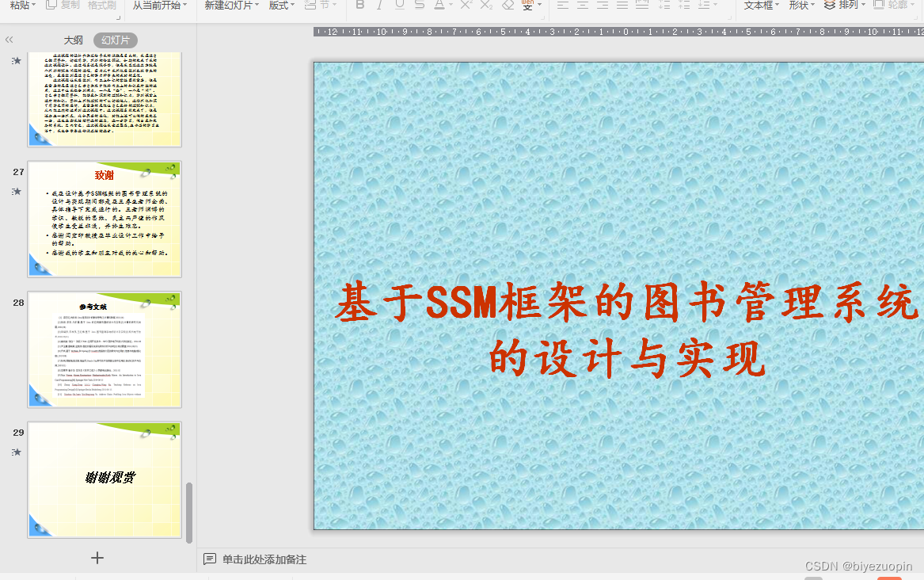Expand the 版式 layout dropdown

pos(293,5)
